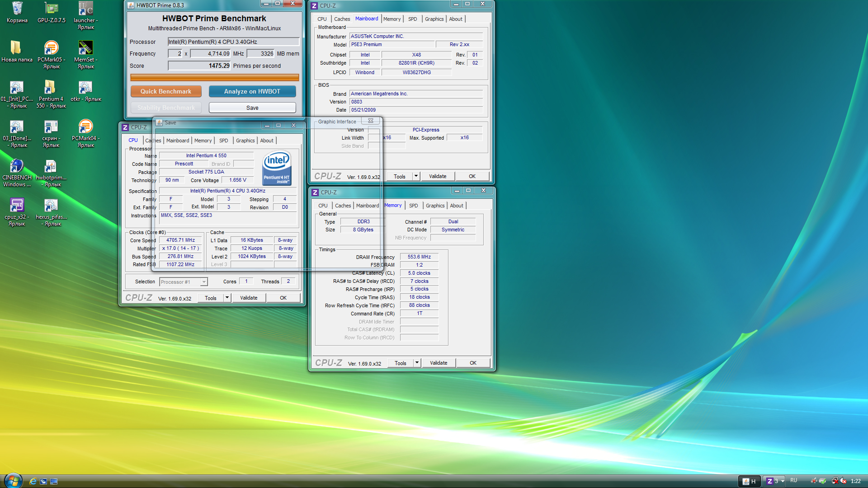The height and width of the screenshot is (488, 868).
Task: Switch to the About tab in the Memory CPU-Z window
Action: pos(457,206)
